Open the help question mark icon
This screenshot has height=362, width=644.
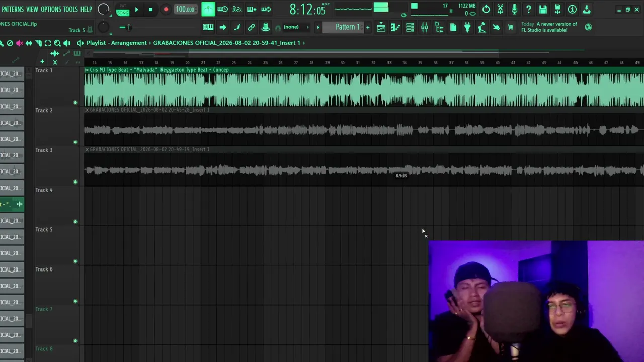[x=529, y=9]
